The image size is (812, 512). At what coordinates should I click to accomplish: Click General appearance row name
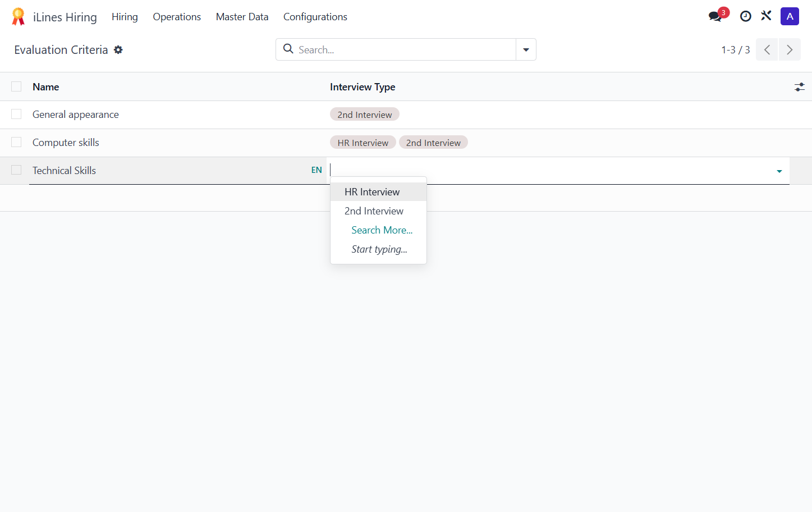point(76,115)
